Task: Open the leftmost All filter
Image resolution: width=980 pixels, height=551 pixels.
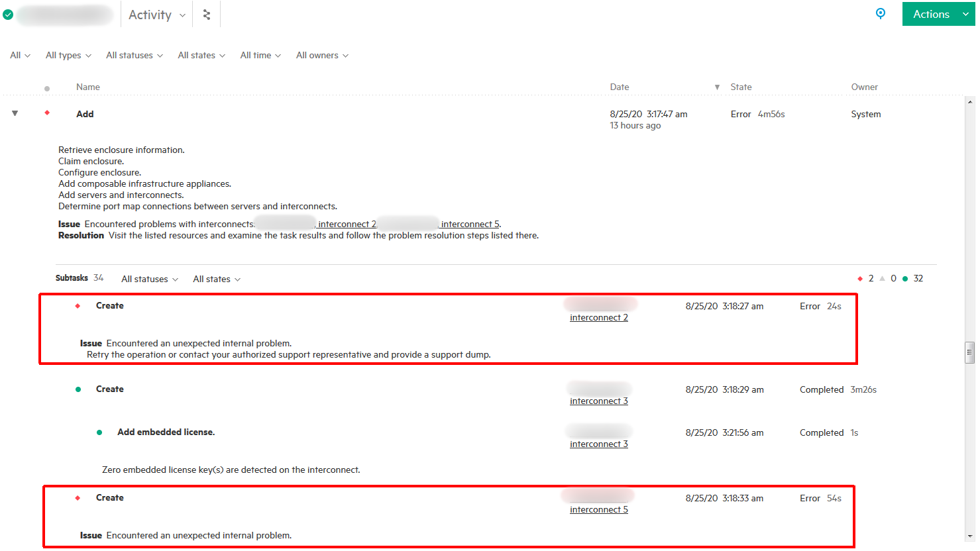Action: 19,55
